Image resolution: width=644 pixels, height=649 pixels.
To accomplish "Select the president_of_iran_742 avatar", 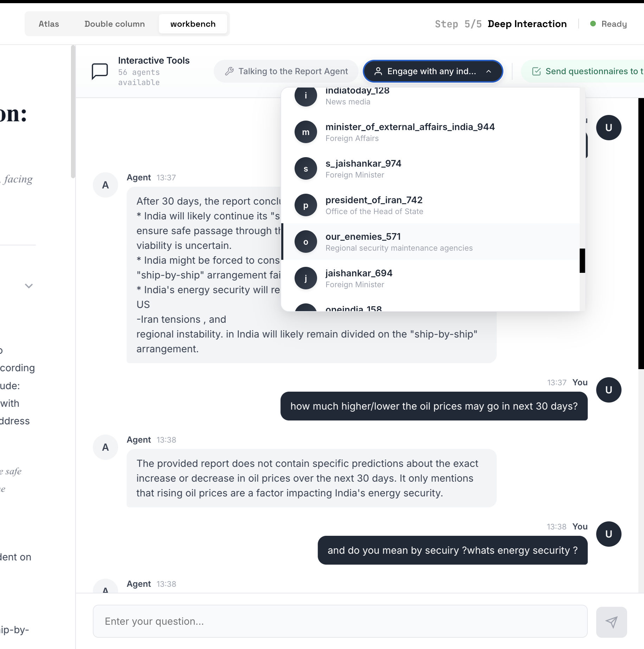I will pos(305,205).
